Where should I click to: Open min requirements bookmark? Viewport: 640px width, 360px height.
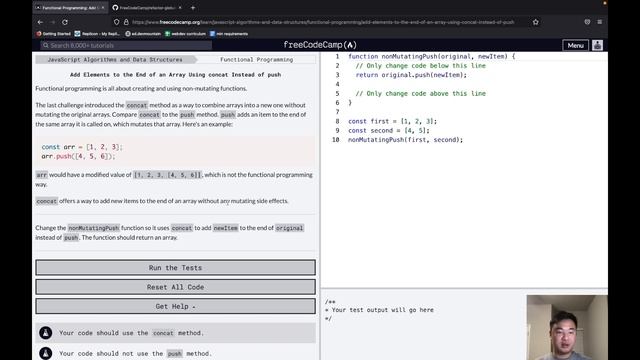coord(229,34)
